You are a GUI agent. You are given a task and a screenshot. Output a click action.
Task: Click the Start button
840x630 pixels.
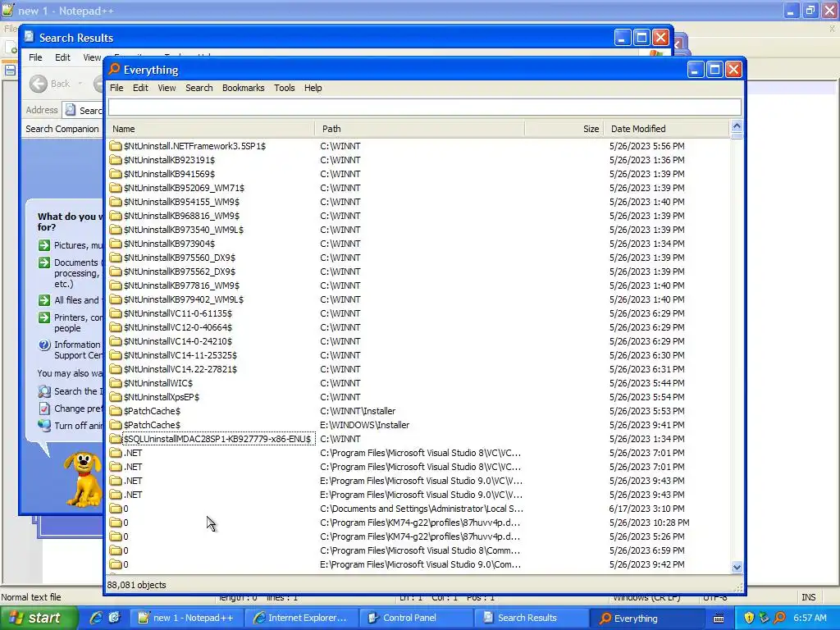tap(38, 618)
